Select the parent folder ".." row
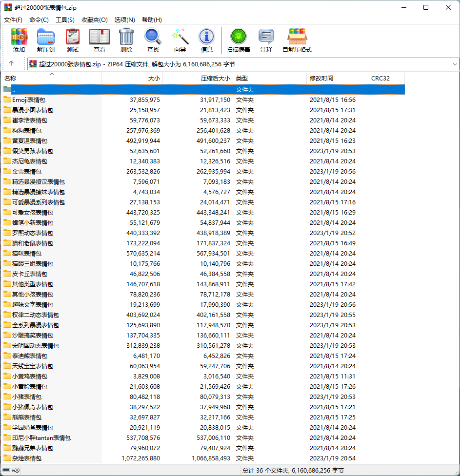 pyautogui.click(x=14, y=90)
